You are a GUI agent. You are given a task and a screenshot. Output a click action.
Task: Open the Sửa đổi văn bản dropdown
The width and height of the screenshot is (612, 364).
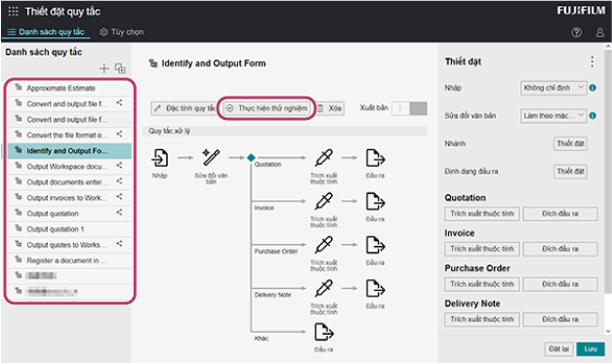tap(553, 115)
